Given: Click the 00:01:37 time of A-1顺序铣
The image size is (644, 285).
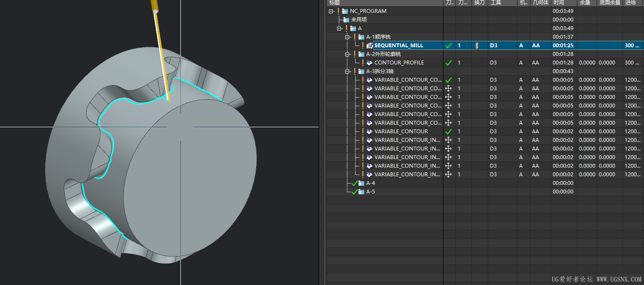Looking at the screenshot, I should click(563, 37).
